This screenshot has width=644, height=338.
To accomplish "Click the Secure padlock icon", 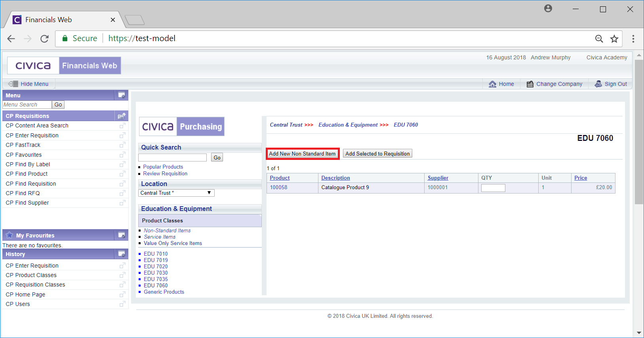I will point(65,38).
